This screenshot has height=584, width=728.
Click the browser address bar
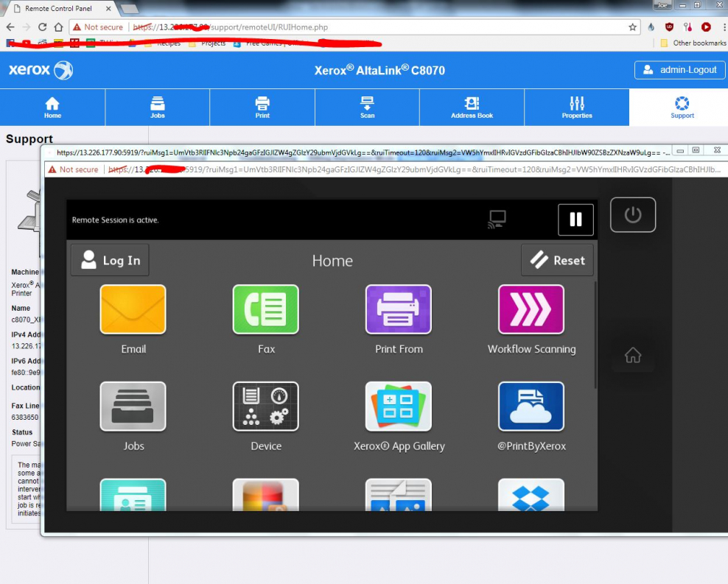point(368,27)
